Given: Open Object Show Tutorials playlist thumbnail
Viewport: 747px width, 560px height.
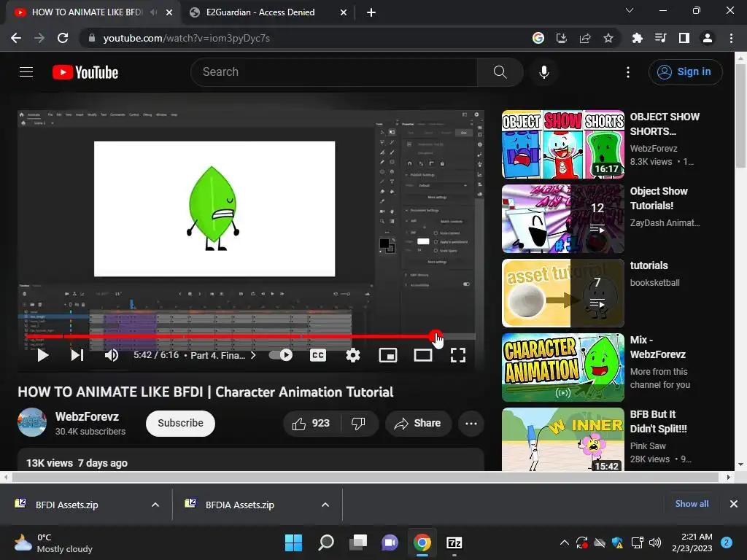Looking at the screenshot, I should (562, 219).
